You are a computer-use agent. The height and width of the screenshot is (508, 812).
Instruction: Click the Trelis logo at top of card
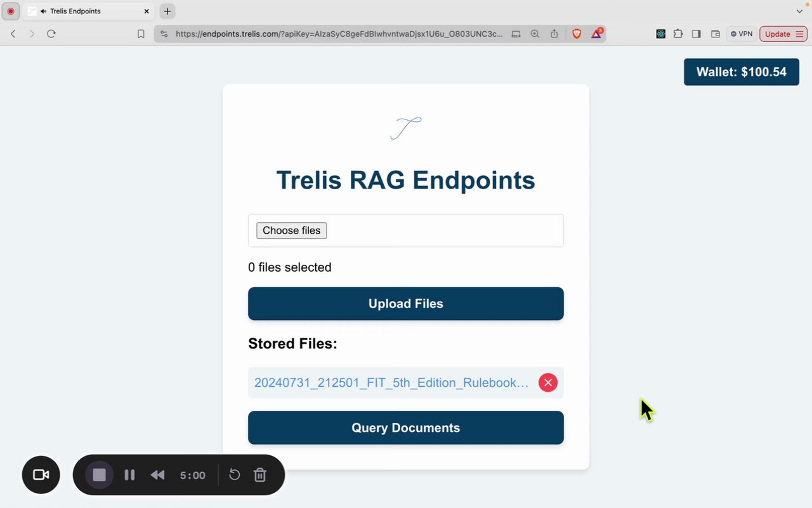coord(406,128)
